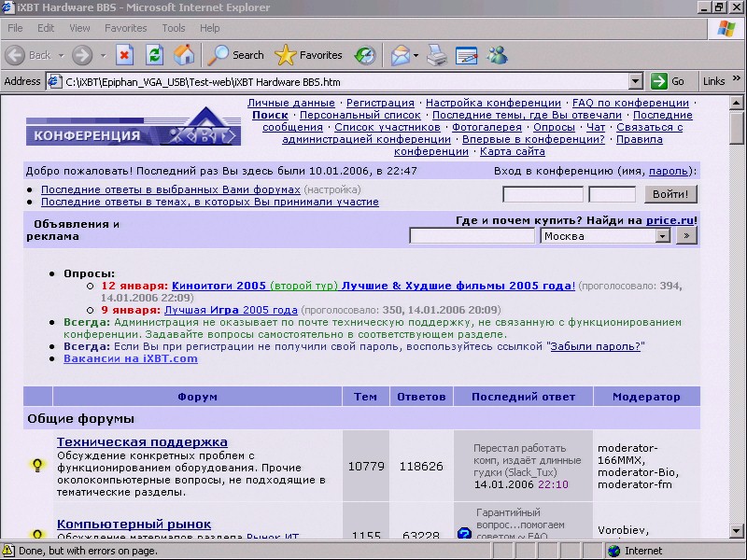Click the Забыли пароль? link
This screenshot has height=560, width=747.
(x=596, y=345)
